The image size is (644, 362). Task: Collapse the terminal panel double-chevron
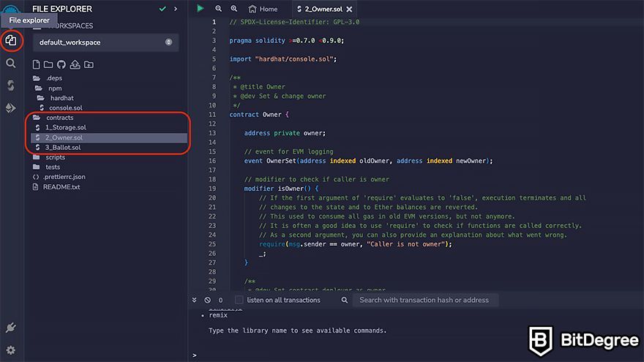194,300
